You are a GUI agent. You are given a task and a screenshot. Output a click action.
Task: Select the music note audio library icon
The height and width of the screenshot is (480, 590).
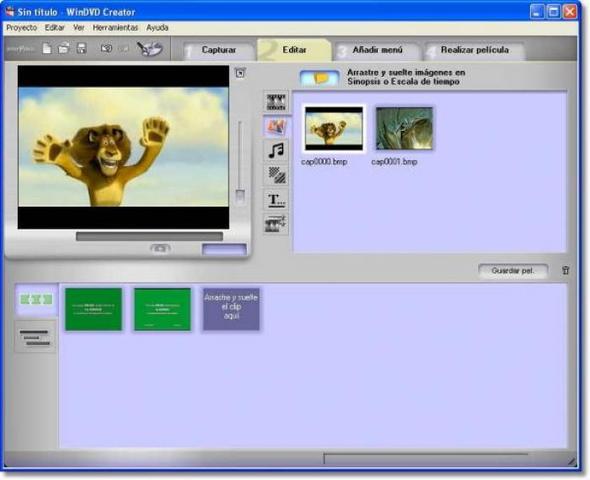[x=276, y=151]
